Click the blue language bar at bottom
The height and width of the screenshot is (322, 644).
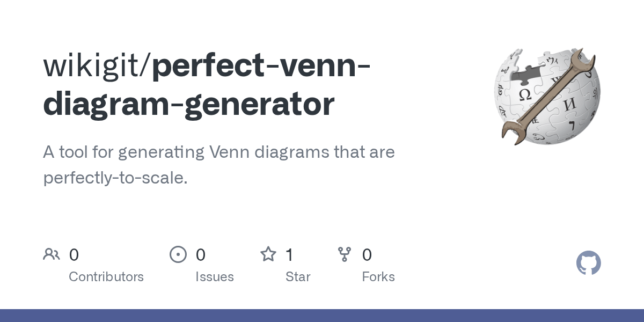pyautogui.click(x=322, y=316)
